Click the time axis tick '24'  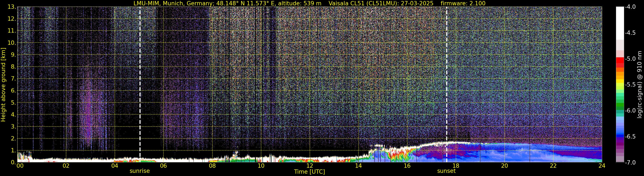point(602,166)
